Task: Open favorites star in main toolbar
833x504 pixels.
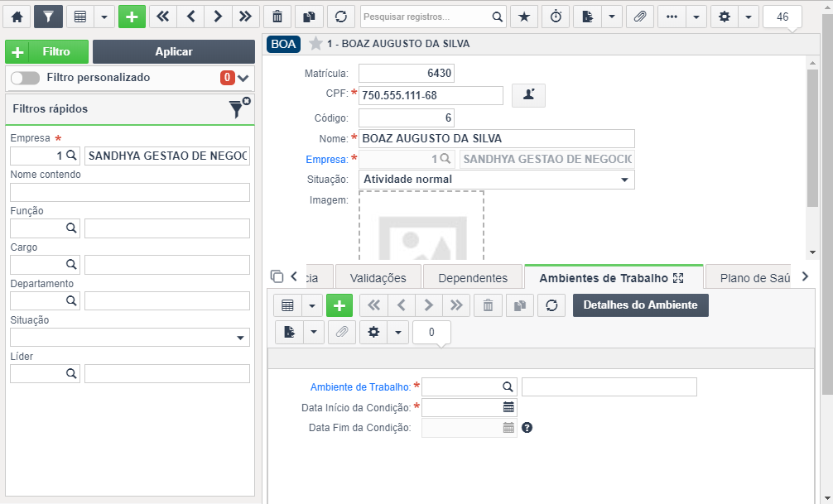Action: pyautogui.click(x=524, y=17)
